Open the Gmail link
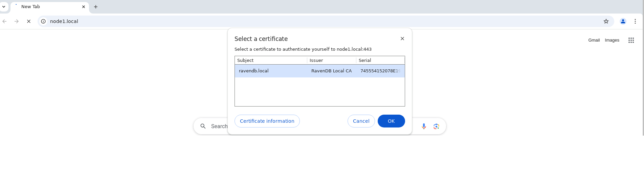The image size is (644, 187). coord(594,40)
